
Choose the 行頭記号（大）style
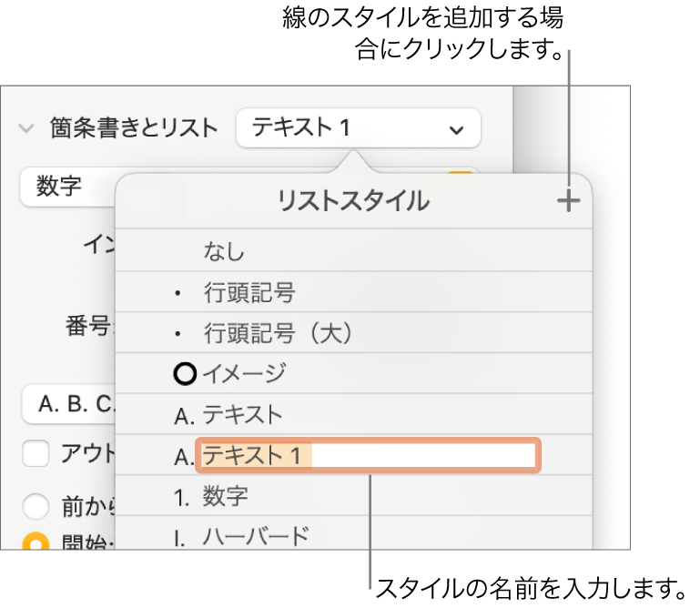[x=353, y=333]
